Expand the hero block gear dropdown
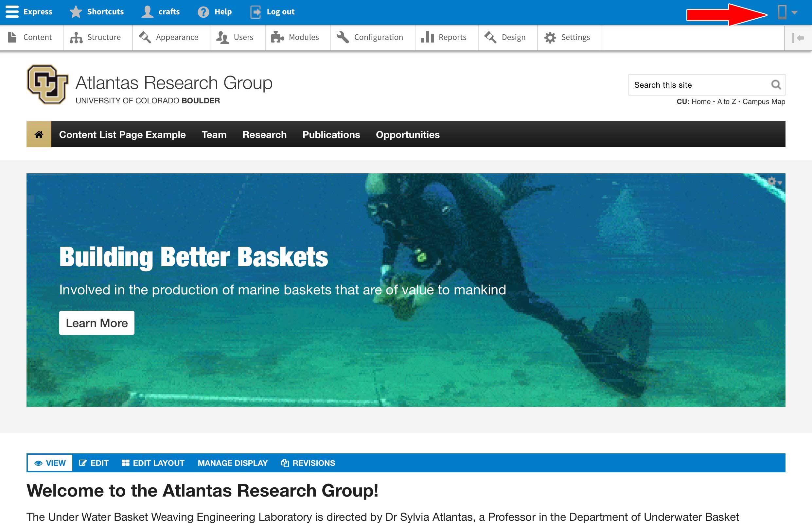 (774, 182)
